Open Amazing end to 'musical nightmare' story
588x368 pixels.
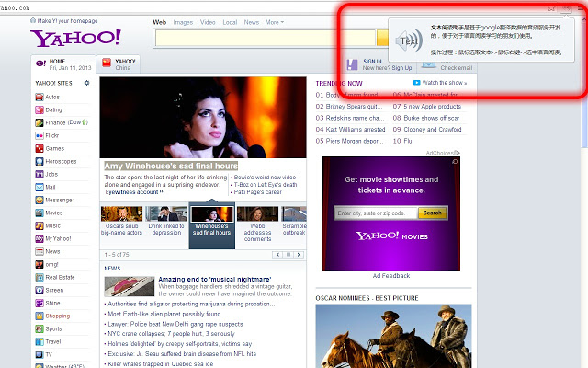coord(214,280)
